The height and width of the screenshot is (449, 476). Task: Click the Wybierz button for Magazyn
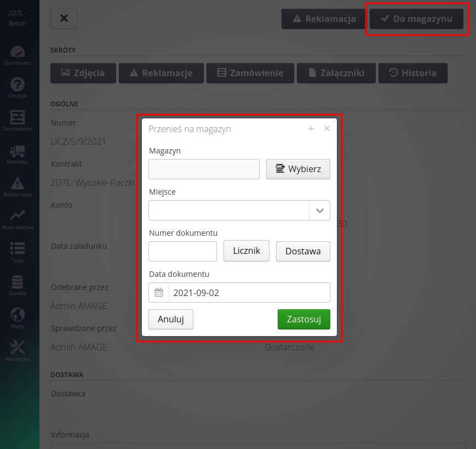click(x=298, y=169)
